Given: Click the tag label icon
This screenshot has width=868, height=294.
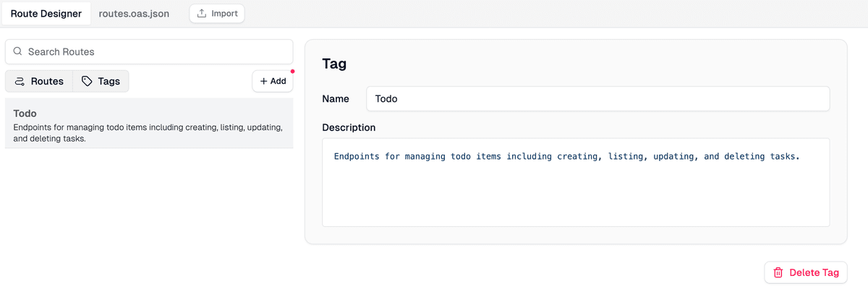Looking at the screenshot, I should point(87,82).
